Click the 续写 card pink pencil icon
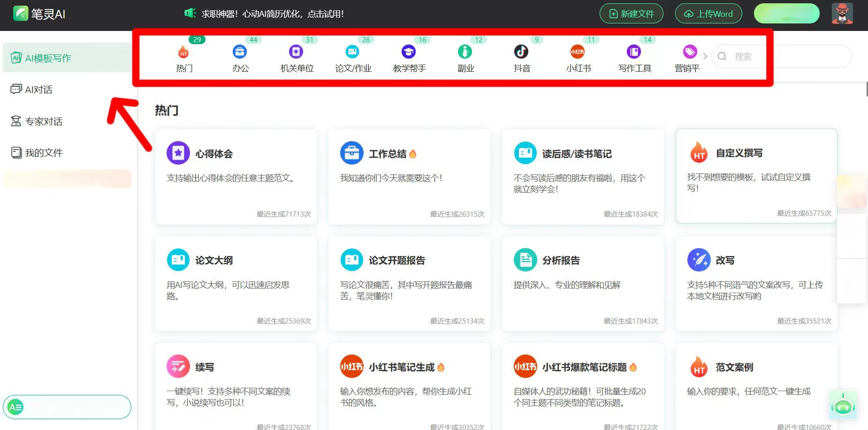The height and width of the screenshot is (430, 868). click(178, 366)
